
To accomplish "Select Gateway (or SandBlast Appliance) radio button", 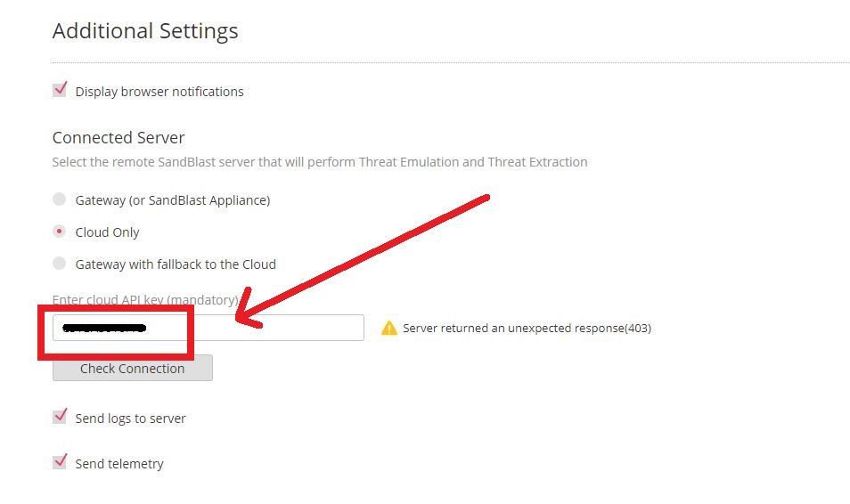I will tap(59, 199).
